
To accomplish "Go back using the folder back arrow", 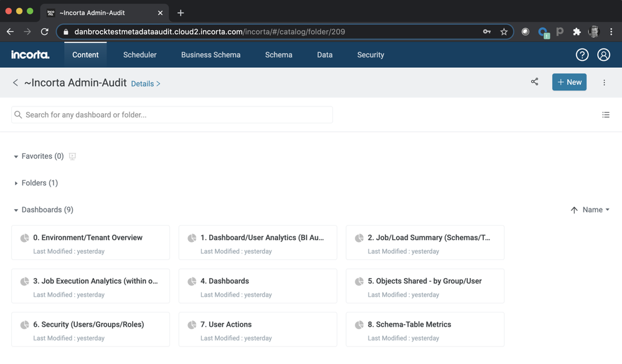I will [16, 83].
